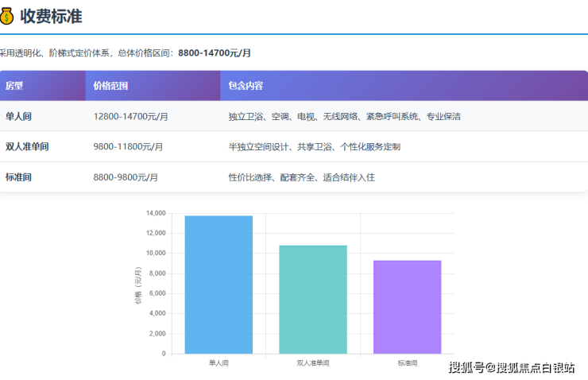
Task: Click the 标准间 x-axis label under chart
Action: 407,363
